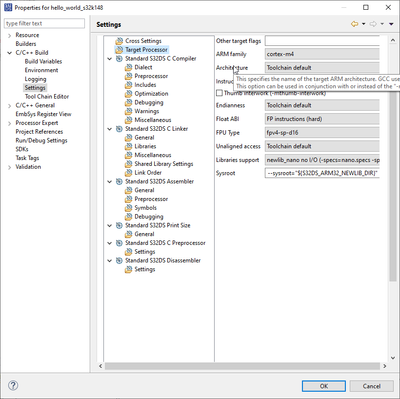Click the compiler Preprocessor folder icon
The image size is (400, 399).
coord(128,76)
